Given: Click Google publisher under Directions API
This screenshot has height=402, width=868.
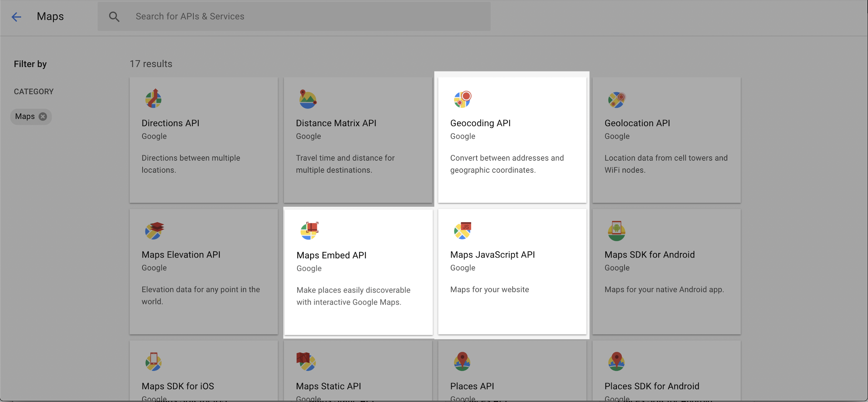Looking at the screenshot, I should coord(154,136).
